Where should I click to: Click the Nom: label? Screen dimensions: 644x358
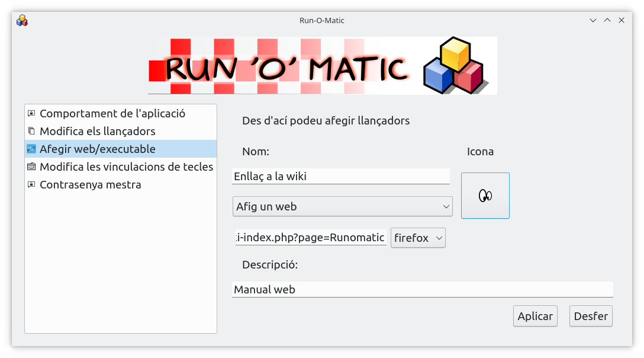tap(256, 151)
